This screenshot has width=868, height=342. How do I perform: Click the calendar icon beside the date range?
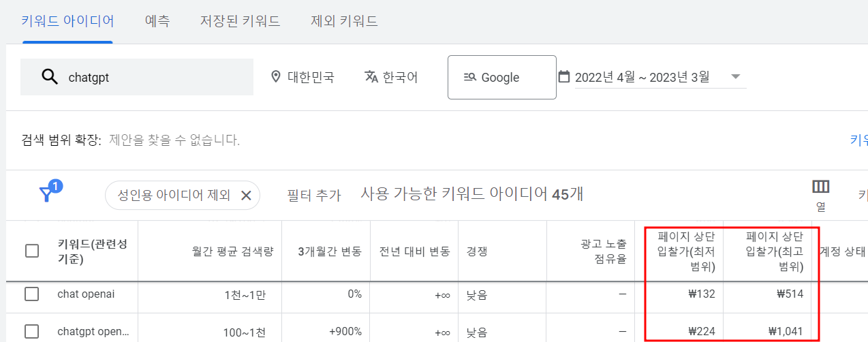pyautogui.click(x=564, y=76)
